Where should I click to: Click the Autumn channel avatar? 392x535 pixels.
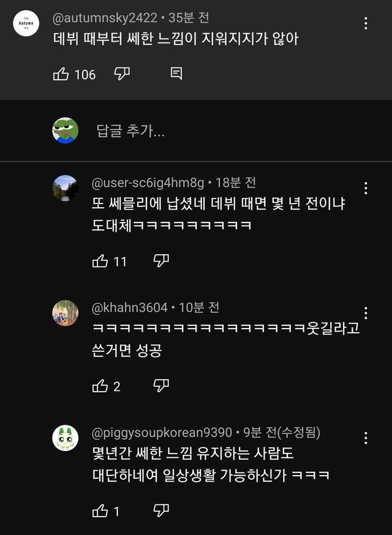26,23
